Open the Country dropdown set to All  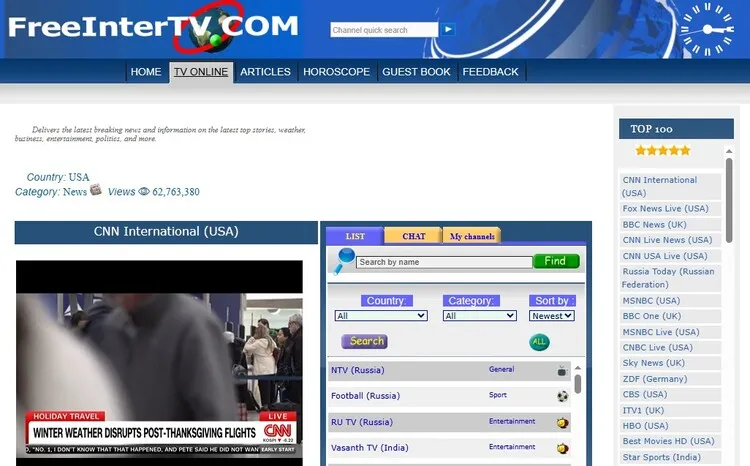tap(381, 316)
